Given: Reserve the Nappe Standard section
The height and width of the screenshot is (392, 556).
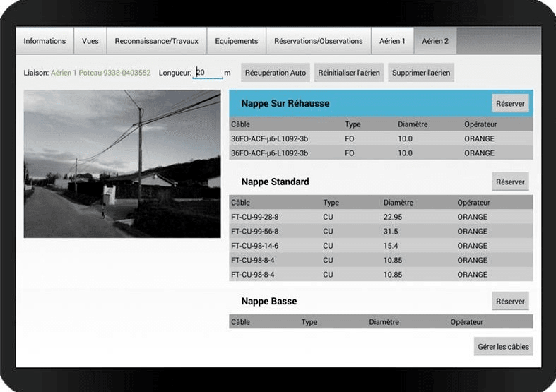Looking at the screenshot, I should coord(510,182).
